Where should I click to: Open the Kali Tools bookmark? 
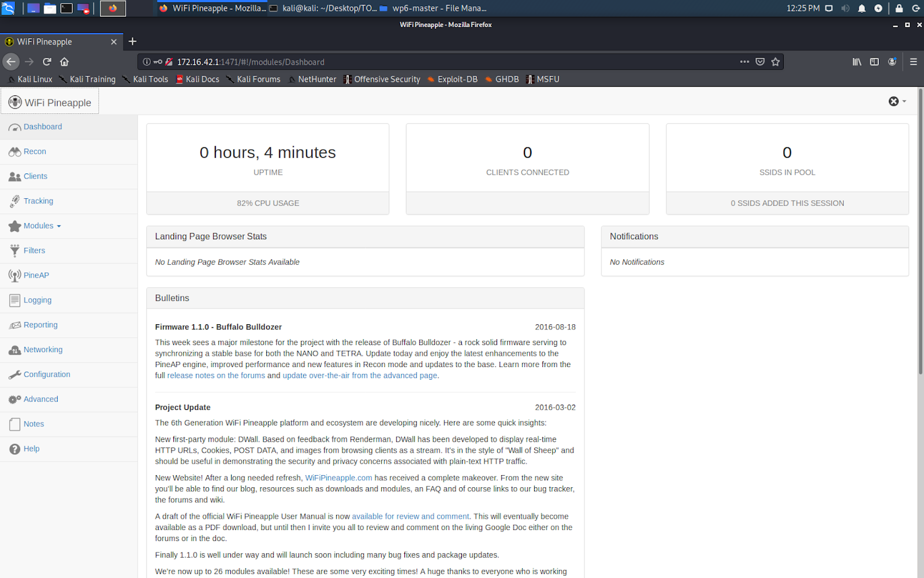(x=145, y=79)
